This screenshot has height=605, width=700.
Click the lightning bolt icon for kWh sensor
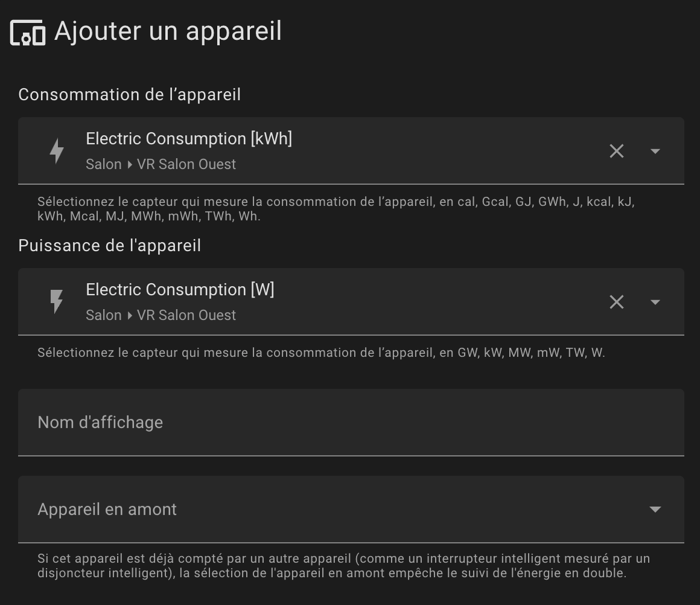(57, 151)
